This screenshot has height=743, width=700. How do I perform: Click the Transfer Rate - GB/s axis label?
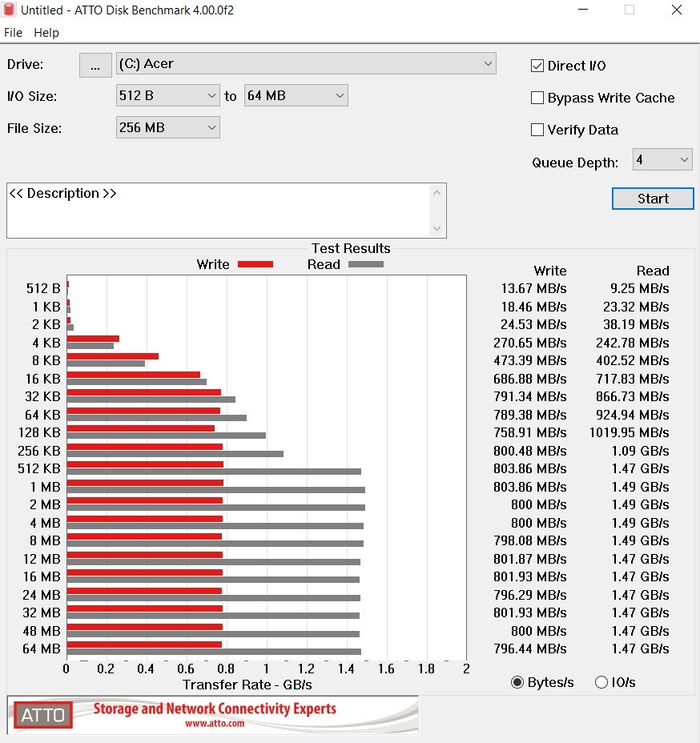click(247, 685)
